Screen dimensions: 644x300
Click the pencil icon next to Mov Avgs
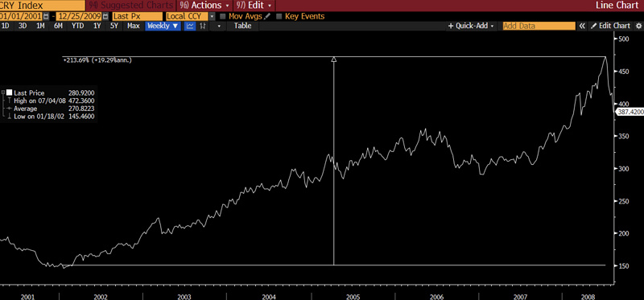[x=267, y=16]
